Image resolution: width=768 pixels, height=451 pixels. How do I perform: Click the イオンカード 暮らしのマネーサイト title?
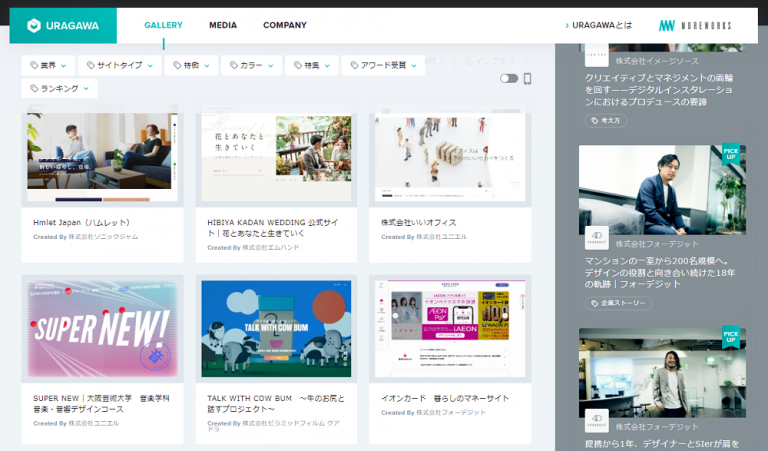click(x=445, y=398)
